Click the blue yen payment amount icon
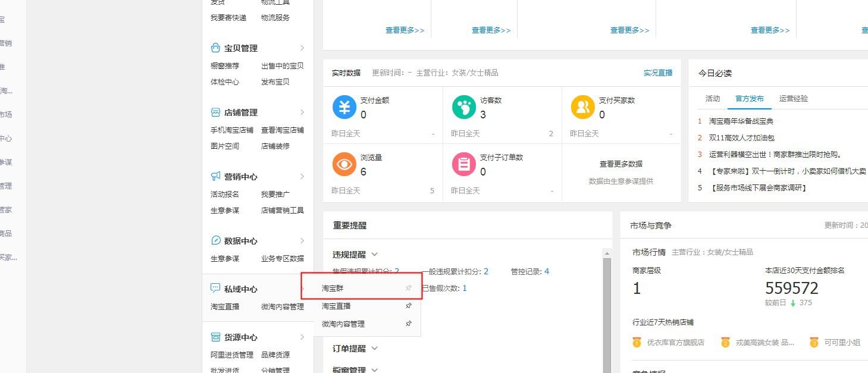The width and height of the screenshot is (868, 373). point(344,107)
